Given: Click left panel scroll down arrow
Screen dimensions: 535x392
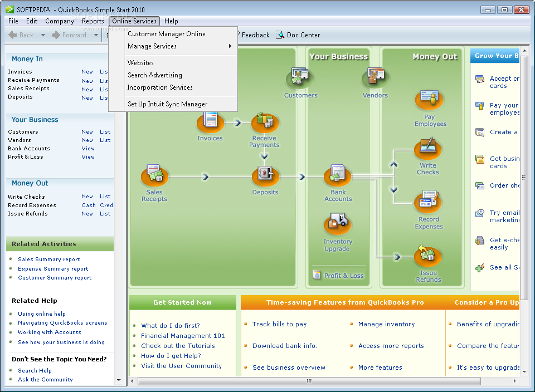Looking at the screenshot, I should click(x=119, y=380).
